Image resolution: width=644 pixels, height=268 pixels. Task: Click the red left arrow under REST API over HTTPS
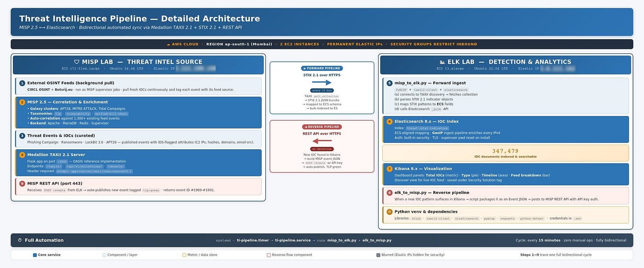(322, 141)
